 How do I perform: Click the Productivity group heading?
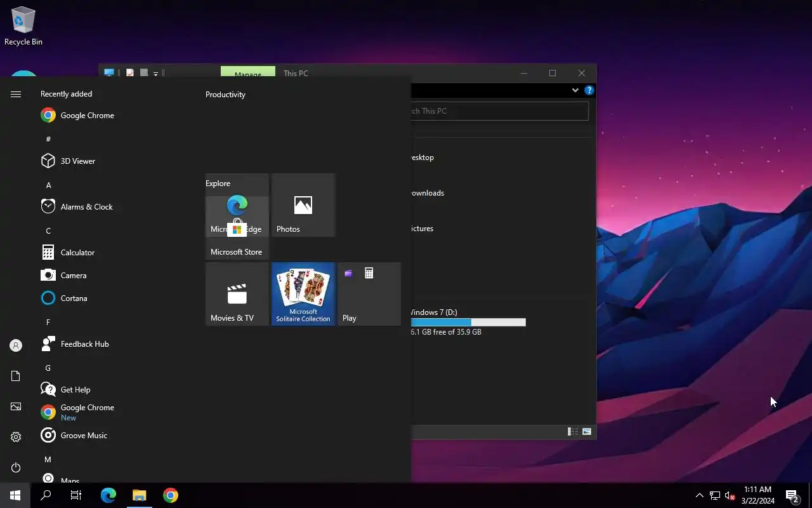pos(225,95)
